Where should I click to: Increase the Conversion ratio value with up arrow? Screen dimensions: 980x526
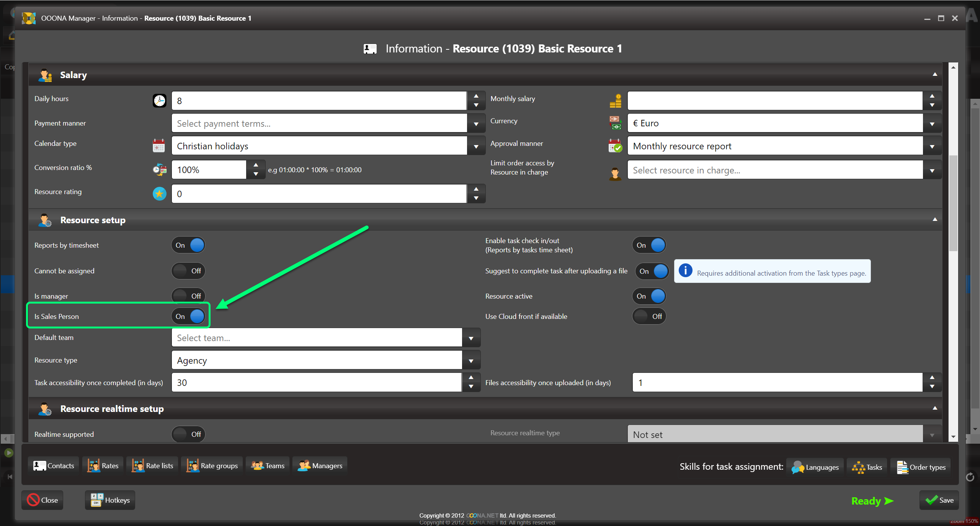[x=256, y=165]
